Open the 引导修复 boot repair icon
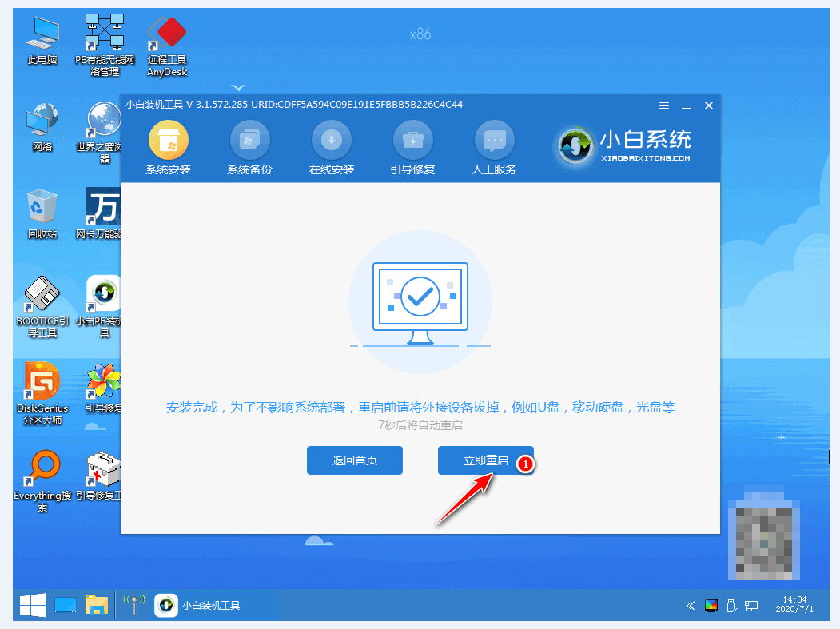The image size is (840, 629). coord(412,142)
